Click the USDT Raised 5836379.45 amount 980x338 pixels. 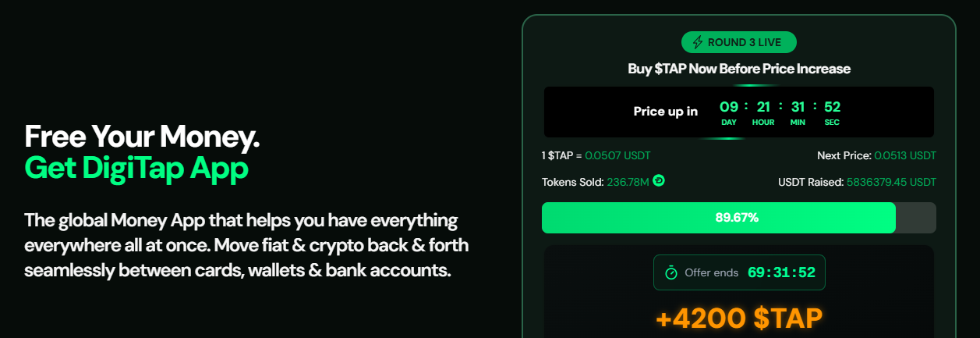tap(890, 182)
